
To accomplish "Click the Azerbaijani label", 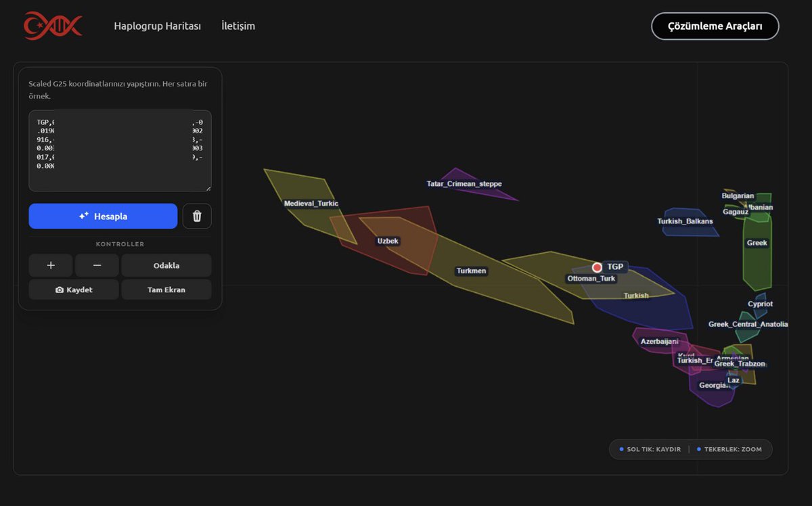I will [659, 342].
